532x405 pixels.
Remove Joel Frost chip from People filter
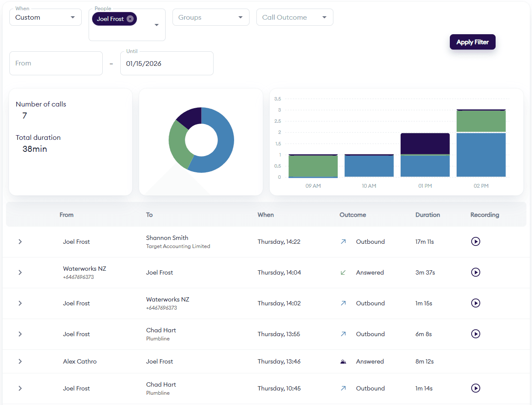[130, 19]
